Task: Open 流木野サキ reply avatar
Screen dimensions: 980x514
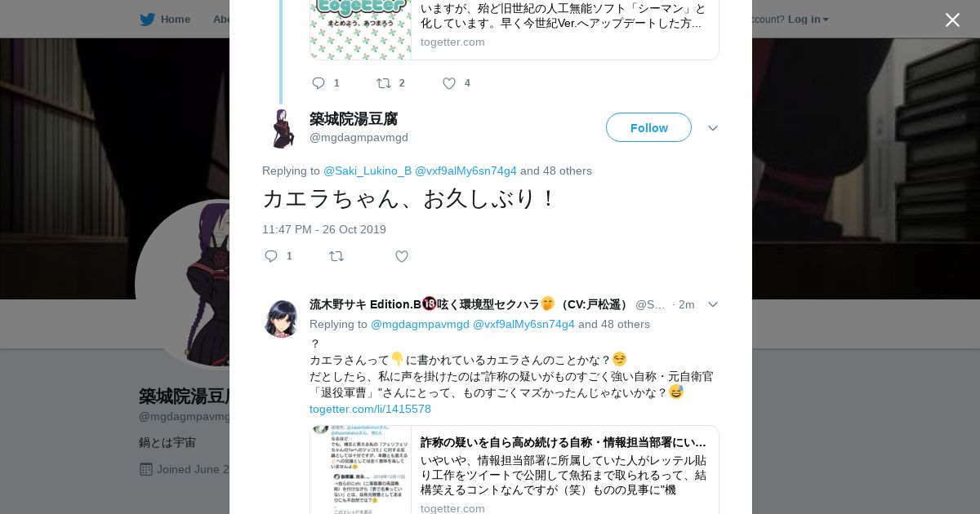Action: click(282, 318)
